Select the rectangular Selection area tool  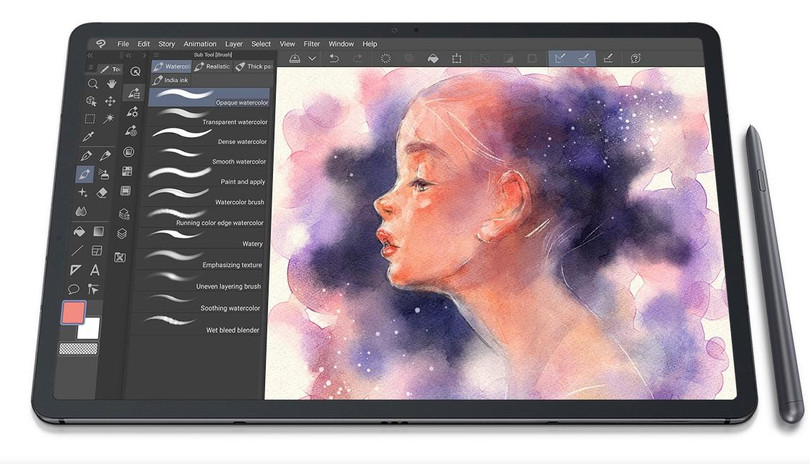coord(90,119)
